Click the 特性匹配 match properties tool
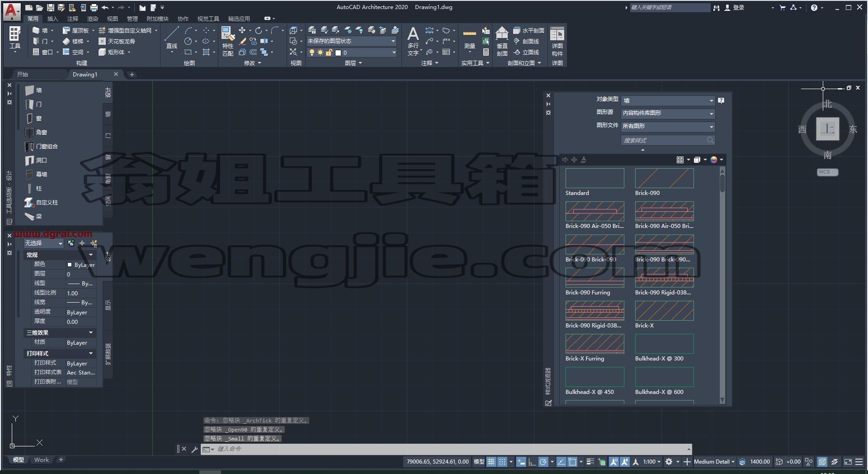 (x=228, y=42)
